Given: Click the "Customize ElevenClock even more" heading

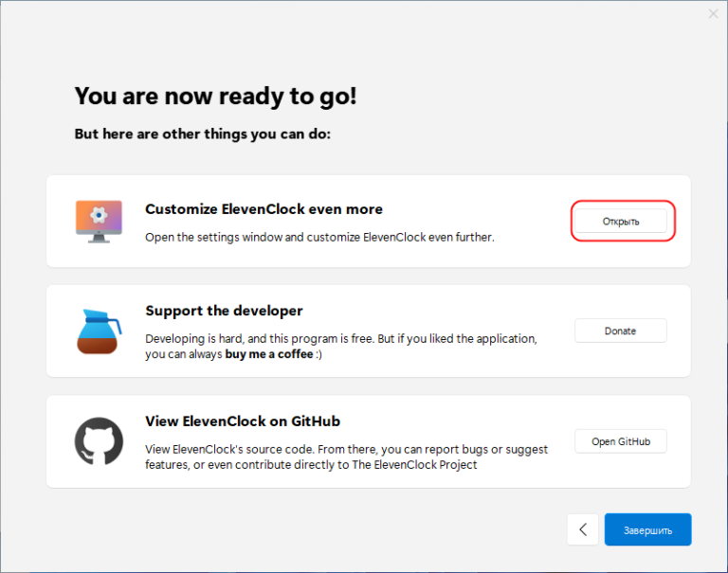Looking at the screenshot, I should (264, 208).
